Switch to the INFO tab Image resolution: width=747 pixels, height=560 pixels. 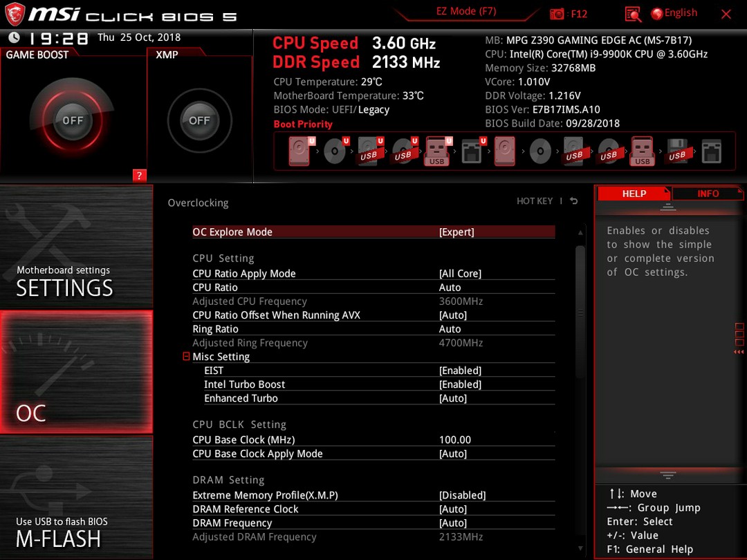(x=708, y=194)
